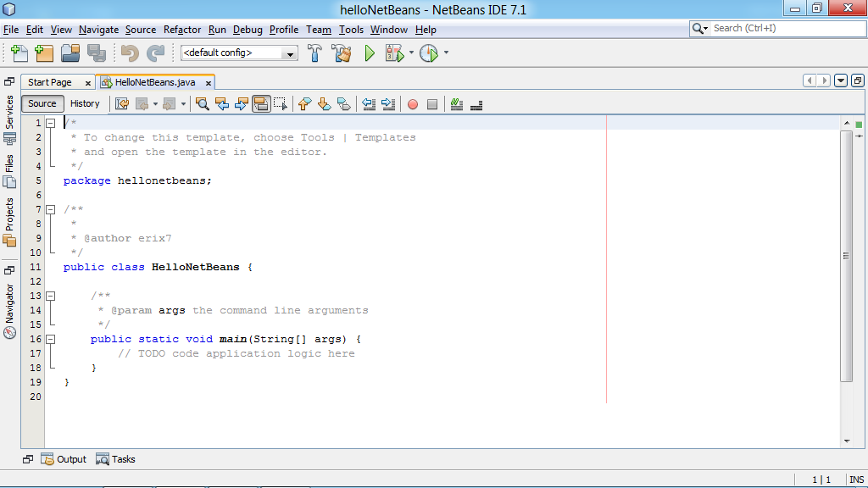Screen dimensions: 868x488
Task: Clean and Build using hammer-and-broom icon
Action: pyautogui.click(x=341, y=53)
